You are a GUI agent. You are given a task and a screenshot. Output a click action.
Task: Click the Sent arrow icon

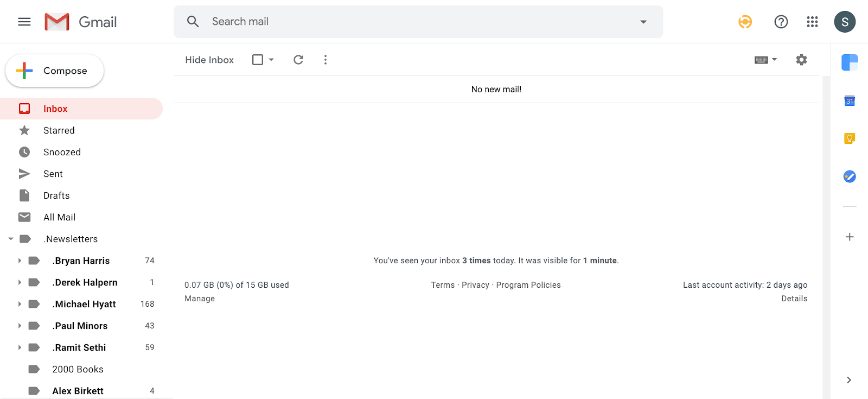point(24,174)
